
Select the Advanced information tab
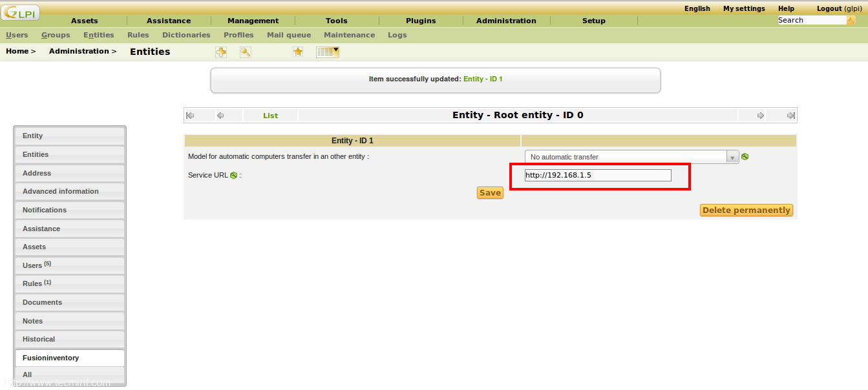pyautogui.click(x=70, y=191)
